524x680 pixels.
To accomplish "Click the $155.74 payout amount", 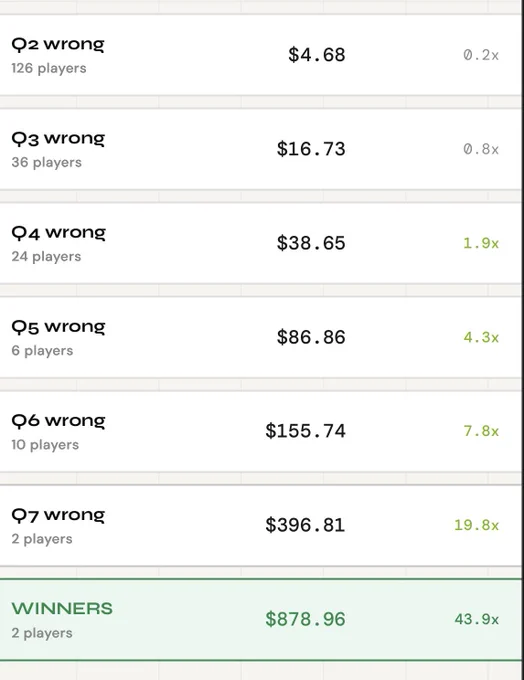I will pyautogui.click(x=305, y=431).
